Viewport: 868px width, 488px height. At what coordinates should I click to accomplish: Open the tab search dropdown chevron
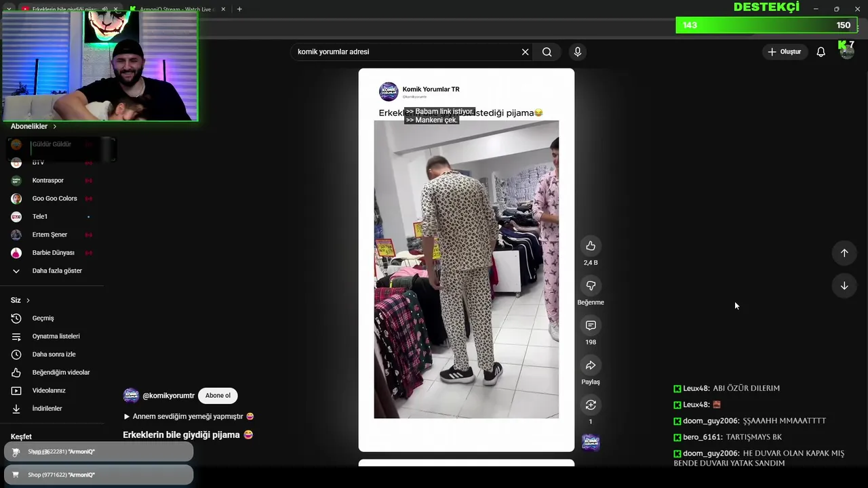tap(8, 9)
